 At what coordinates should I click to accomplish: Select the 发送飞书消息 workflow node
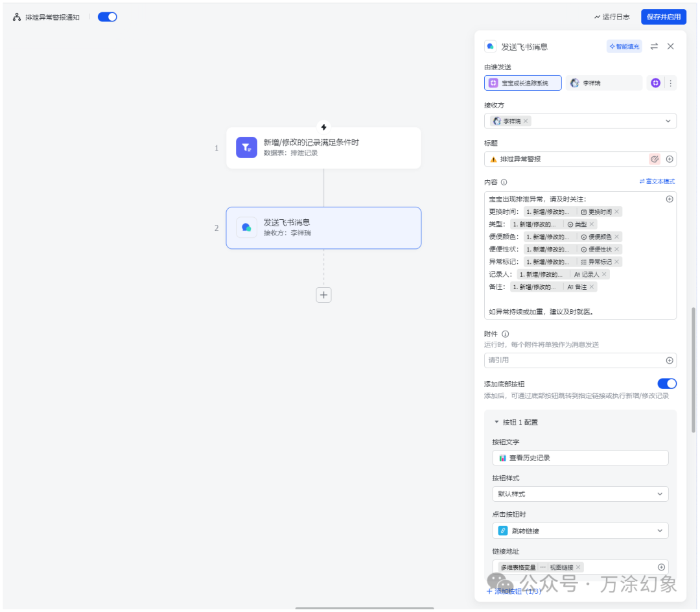[323, 228]
